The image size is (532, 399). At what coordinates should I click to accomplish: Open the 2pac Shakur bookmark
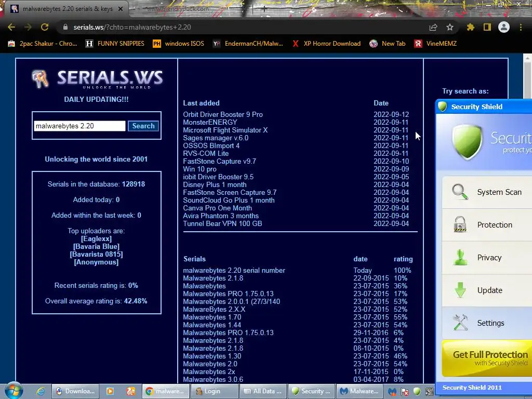(43, 44)
